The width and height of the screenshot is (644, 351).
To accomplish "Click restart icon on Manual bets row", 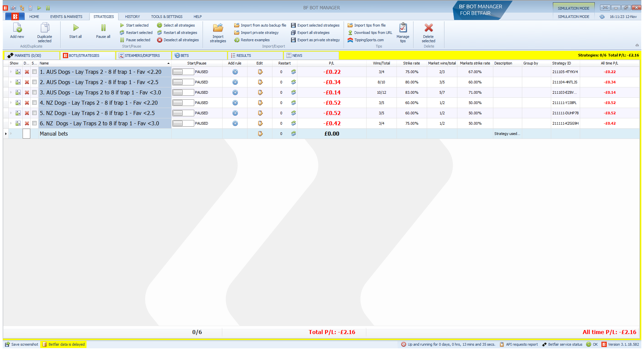I will 293,134.
